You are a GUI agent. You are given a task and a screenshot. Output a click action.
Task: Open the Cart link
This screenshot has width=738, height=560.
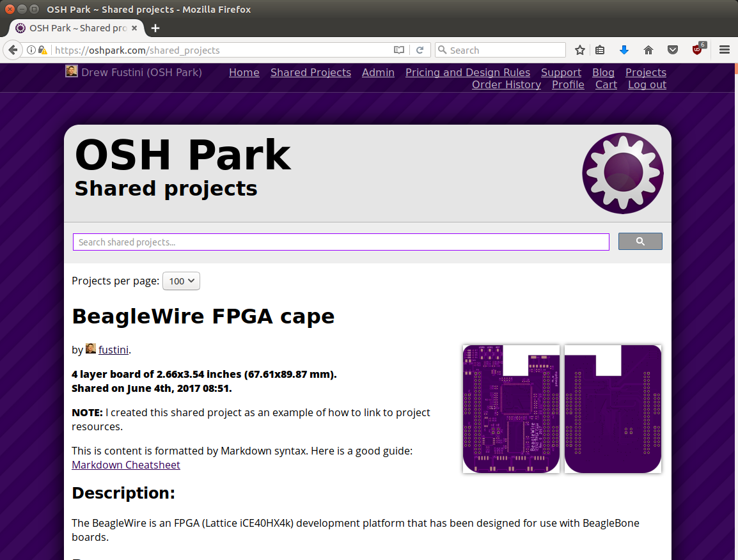click(x=606, y=85)
